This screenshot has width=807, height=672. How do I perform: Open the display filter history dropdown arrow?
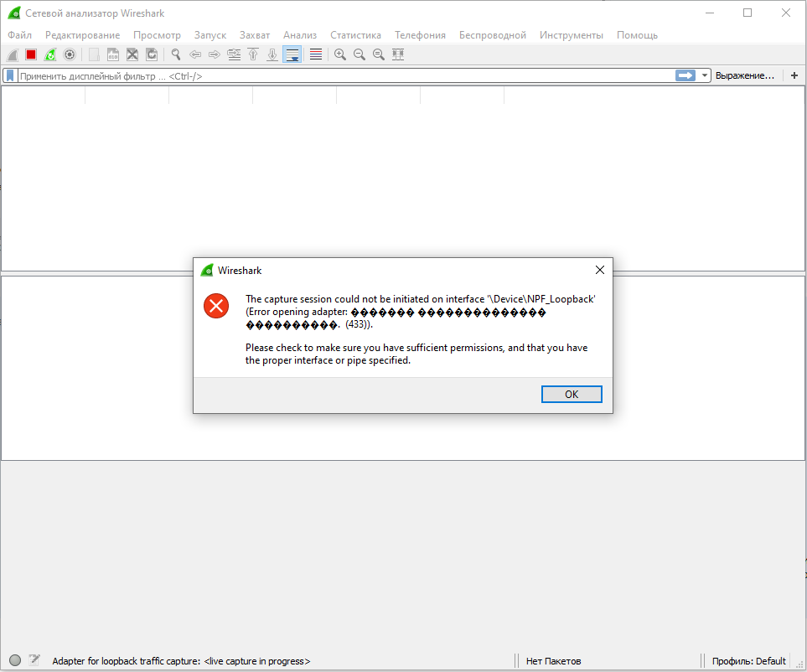(705, 75)
